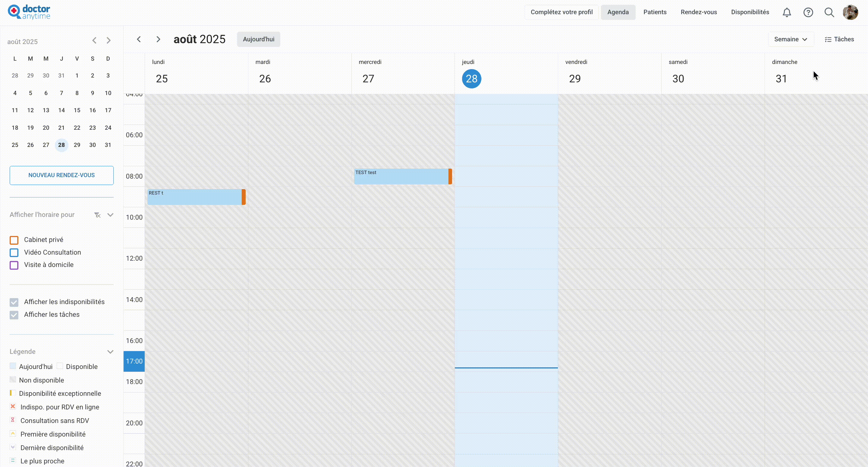Viewport: 868px width, 467px height.
Task: Collapse the Légende section
Action: tap(110, 352)
